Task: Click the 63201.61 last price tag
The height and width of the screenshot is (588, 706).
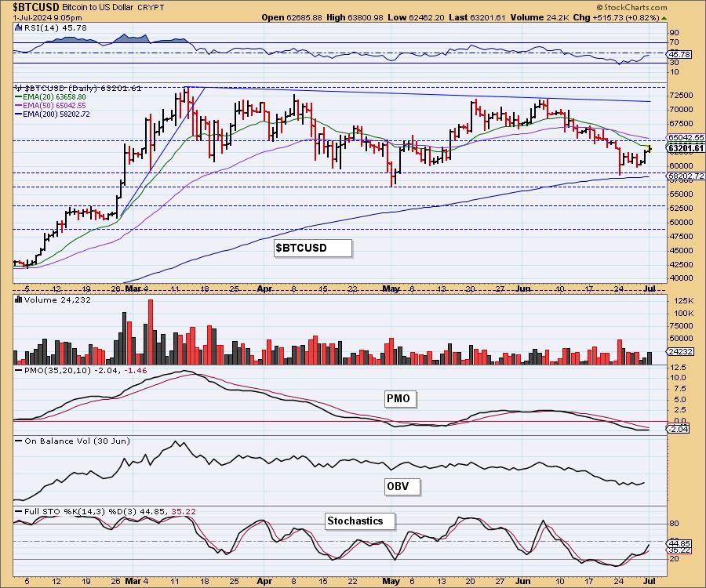Action: (686, 148)
